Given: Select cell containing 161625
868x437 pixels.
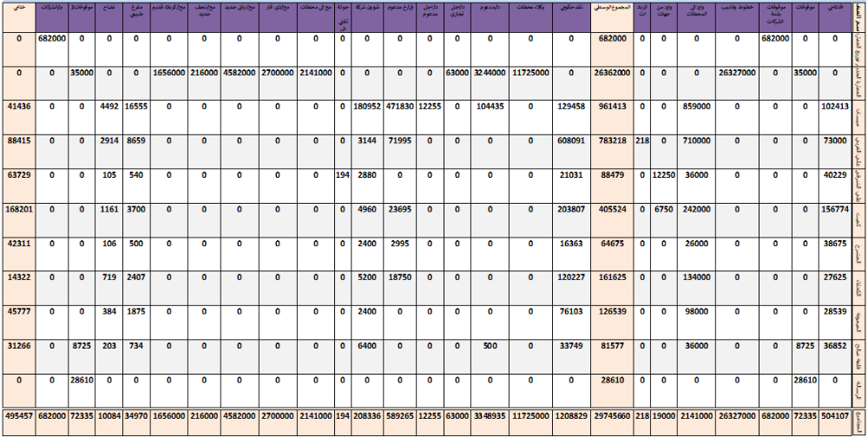Looking at the screenshot, I should coord(612,288).
